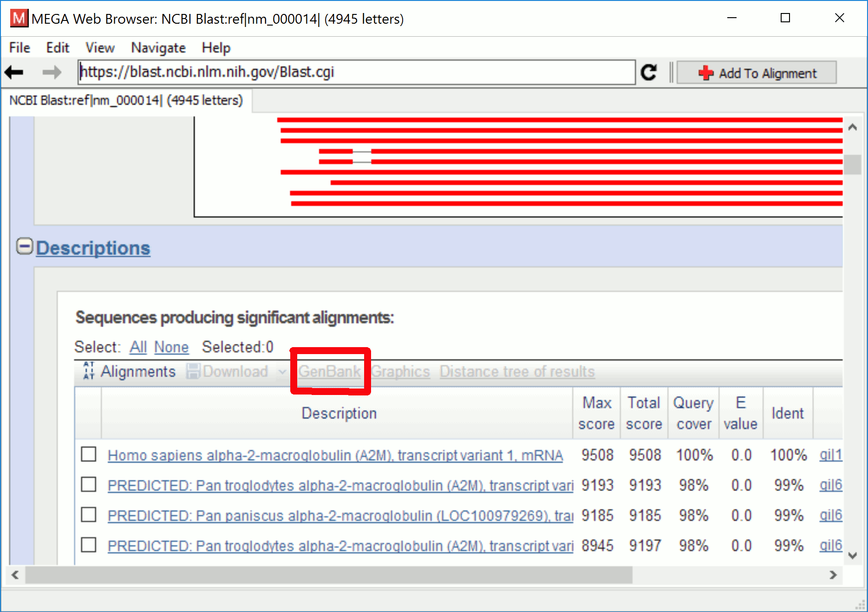The height and width of the screenshot is (612, 868).
Task: Check the Pan troglodytes row with score 8945
Action: [89, 545]
